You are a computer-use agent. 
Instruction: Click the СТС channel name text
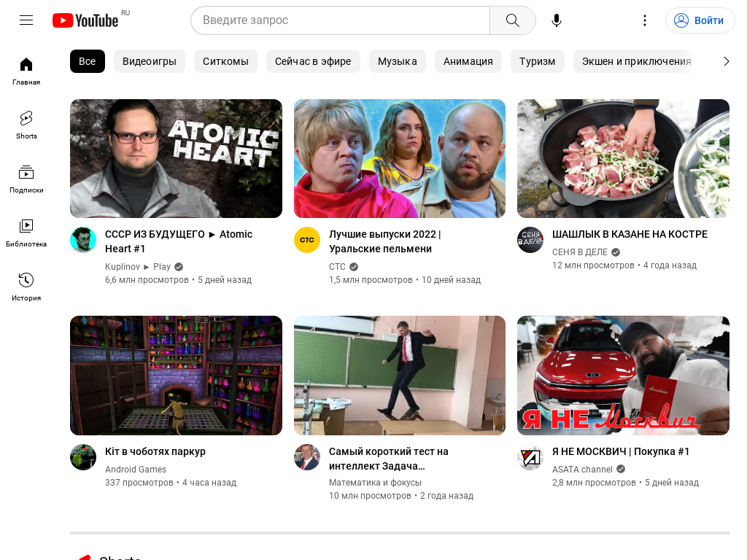click(337, 267)
